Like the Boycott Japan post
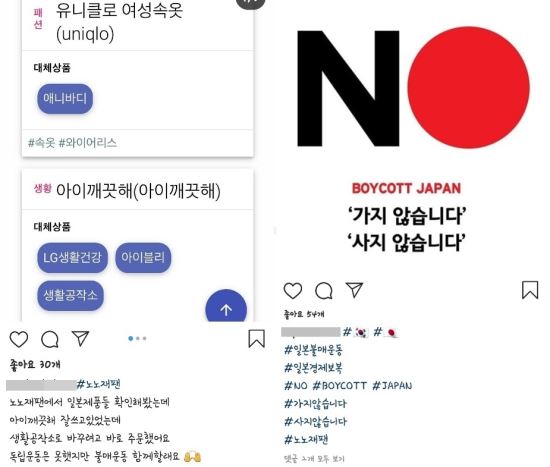 pos(293,291)
